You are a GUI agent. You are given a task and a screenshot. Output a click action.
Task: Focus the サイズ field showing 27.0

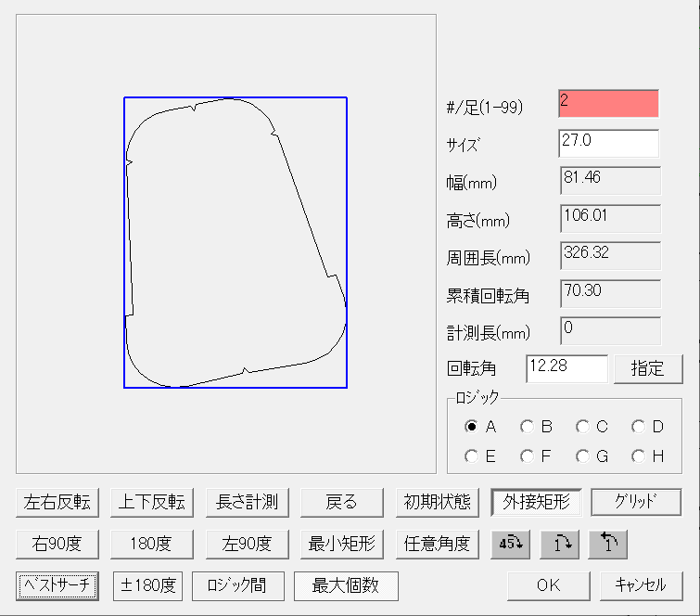(x=608, y=144)
